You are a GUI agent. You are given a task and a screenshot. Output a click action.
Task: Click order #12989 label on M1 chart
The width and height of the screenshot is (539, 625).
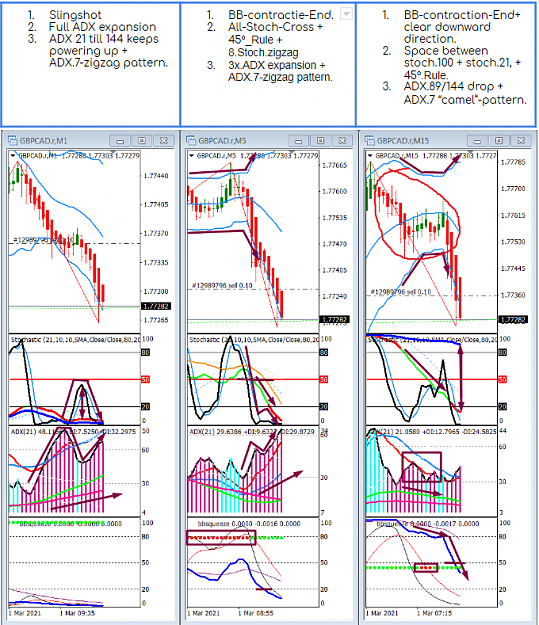[x=43, y=240]
